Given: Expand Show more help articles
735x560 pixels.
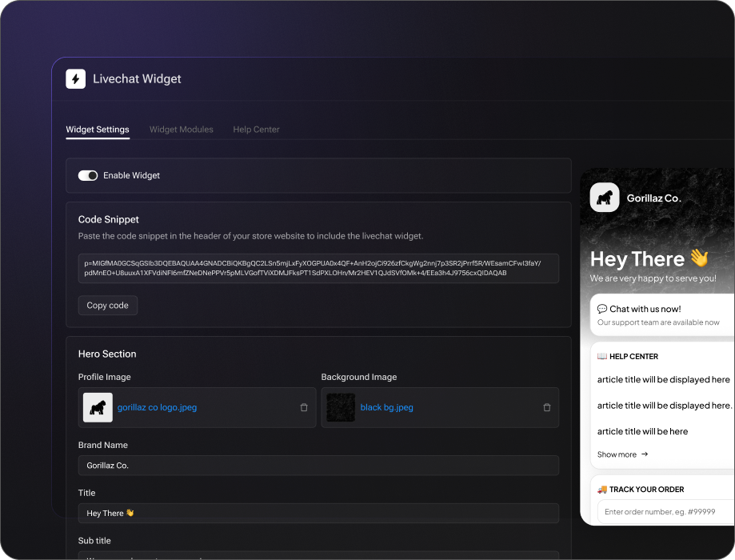Looking at the screenshot, I should [617, 454].
